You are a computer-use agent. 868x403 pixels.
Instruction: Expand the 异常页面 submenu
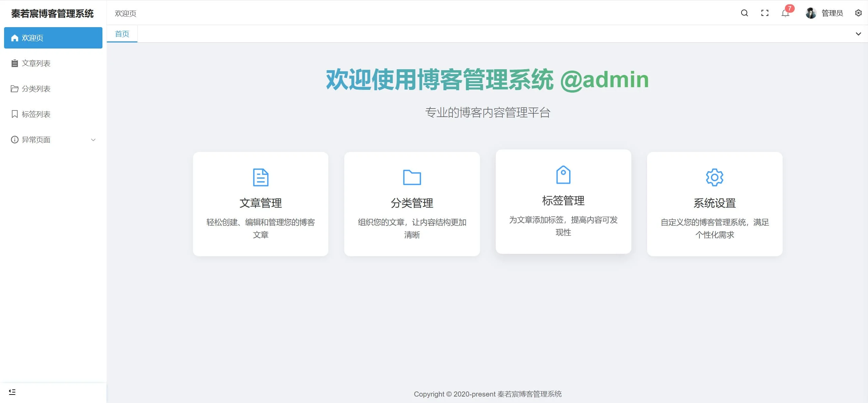(53, 139)
